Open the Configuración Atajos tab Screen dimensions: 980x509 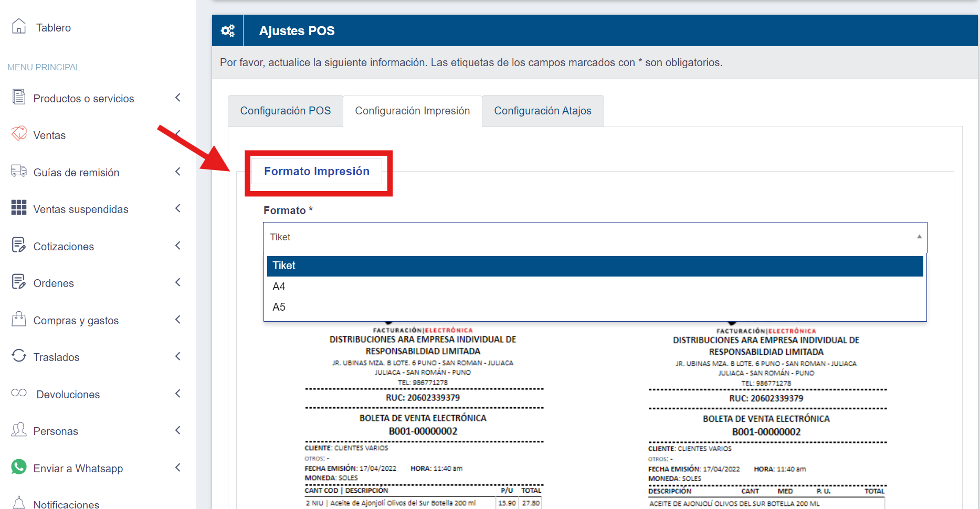point(542,111)
